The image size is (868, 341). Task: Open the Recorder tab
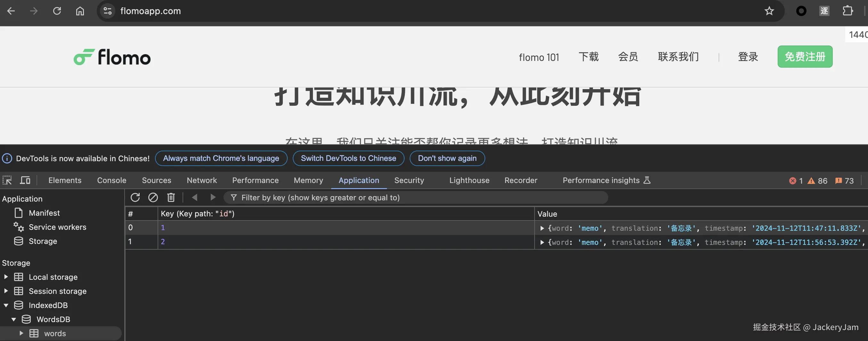[520, 180]
